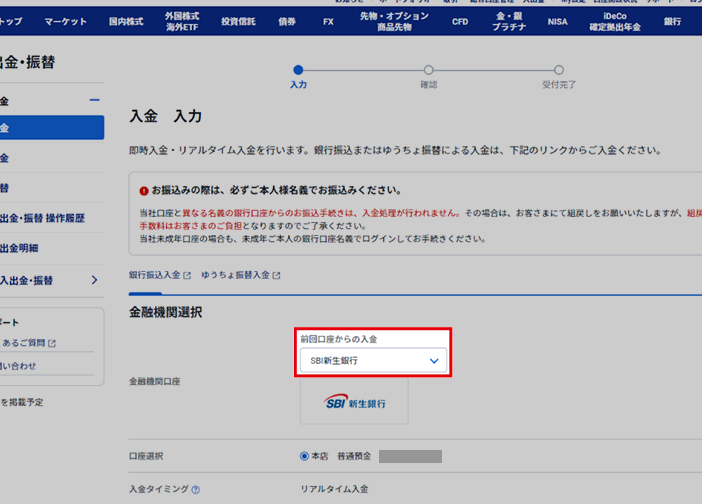Viewport: 702px width, 504px height.
Task: Go to the 投資信託 section
Action: click(238, 21)
